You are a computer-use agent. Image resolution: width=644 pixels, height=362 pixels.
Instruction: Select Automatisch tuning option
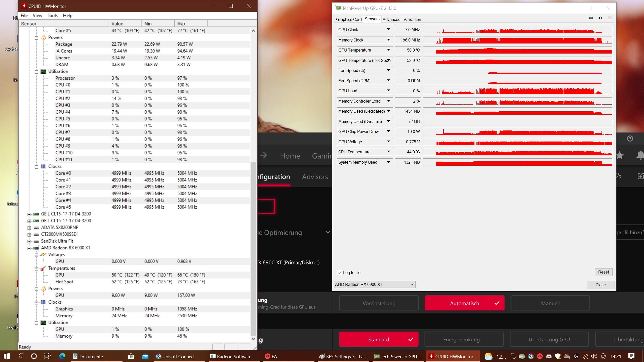[x=464, y=303]
